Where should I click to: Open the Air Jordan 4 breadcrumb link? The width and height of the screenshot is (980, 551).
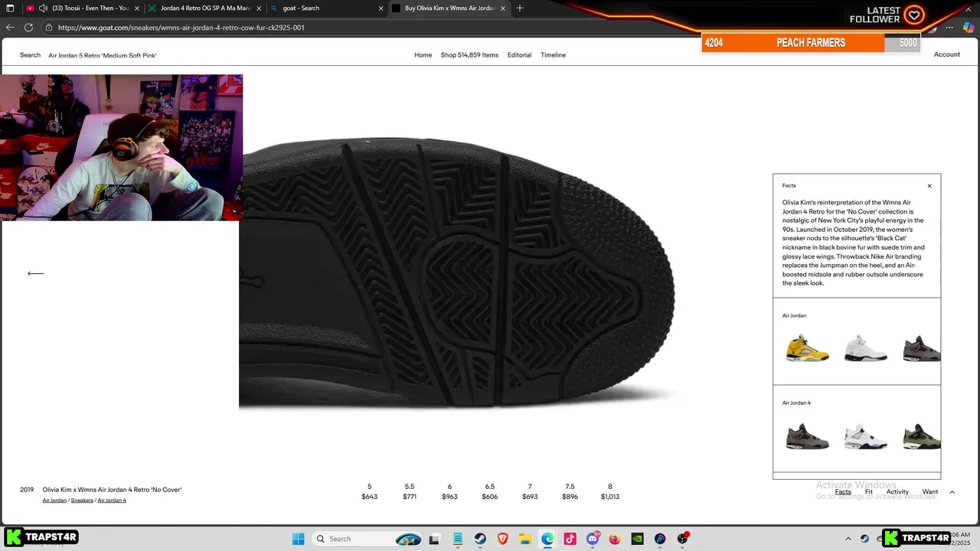(112, 500)
